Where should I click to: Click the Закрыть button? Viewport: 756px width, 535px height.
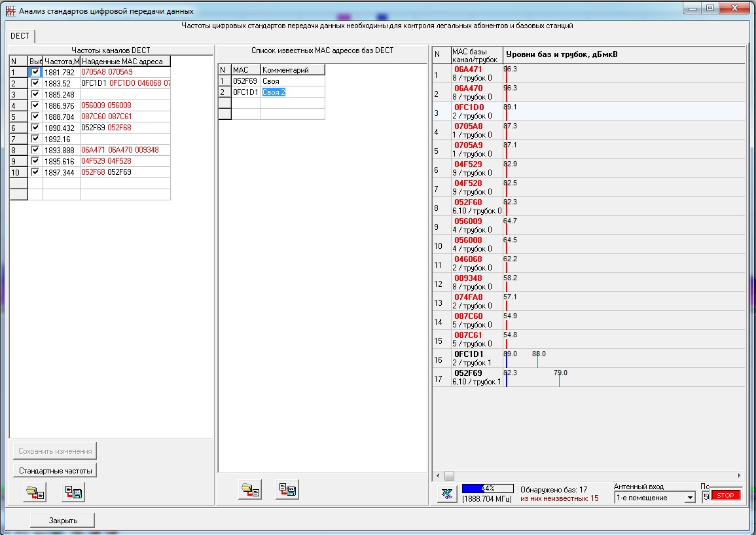[63, 520]
